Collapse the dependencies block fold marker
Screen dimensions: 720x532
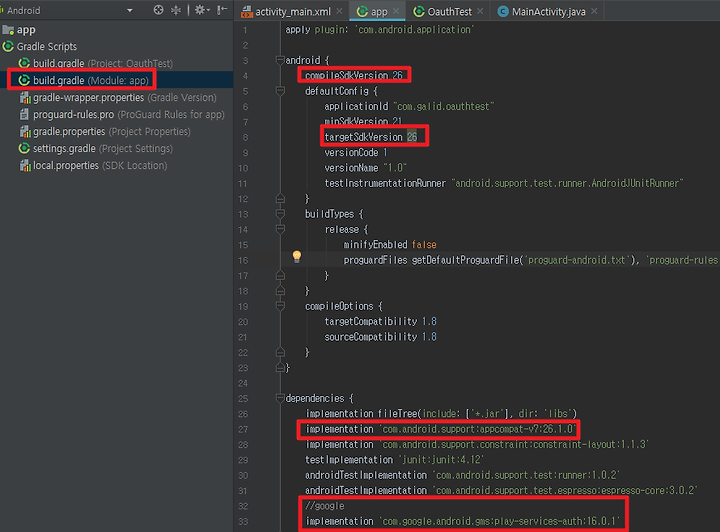pos(280,398)
